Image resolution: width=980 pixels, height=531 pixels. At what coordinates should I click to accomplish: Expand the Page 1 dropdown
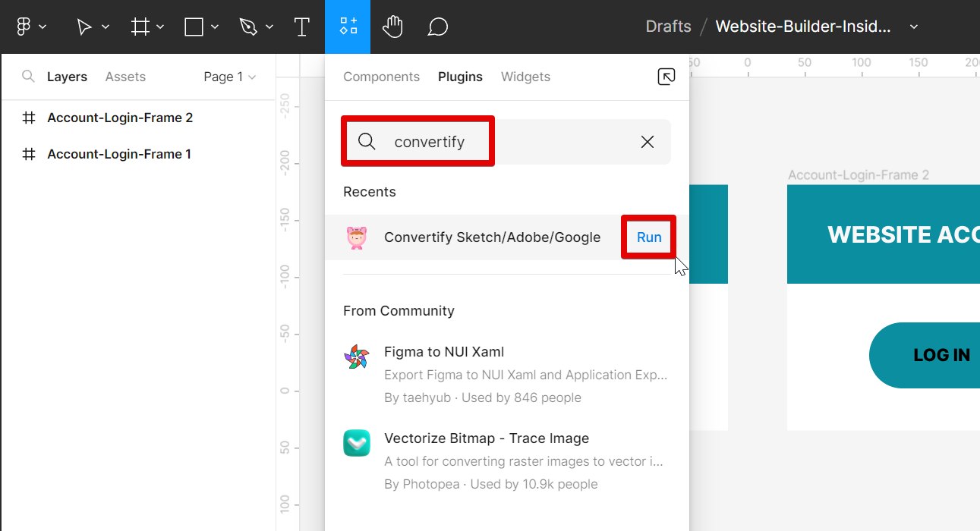pyautogui.click(x=229, y=77)
